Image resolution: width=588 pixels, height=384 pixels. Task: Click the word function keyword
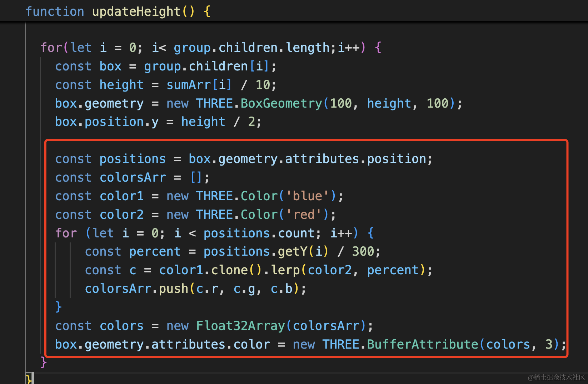pyautogui.click(x=55, y=11)
